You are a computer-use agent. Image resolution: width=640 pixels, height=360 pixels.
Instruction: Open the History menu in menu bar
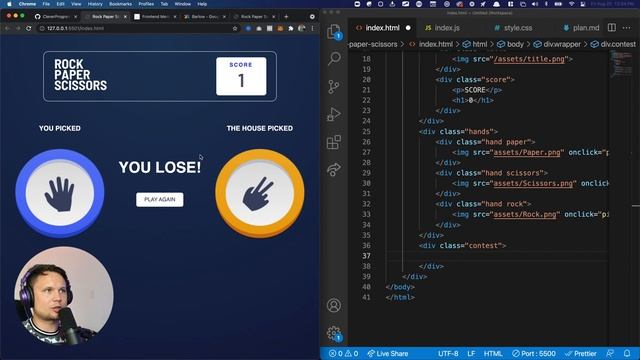click(95, 4)
